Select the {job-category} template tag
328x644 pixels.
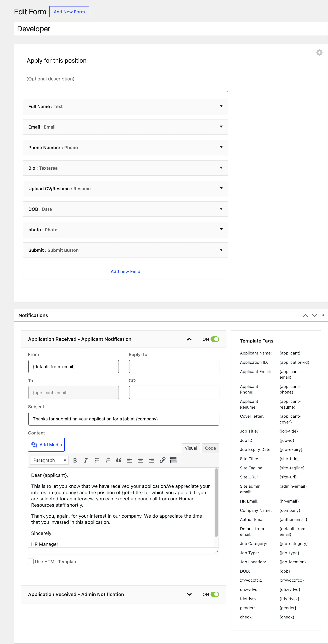pos(293,544)
